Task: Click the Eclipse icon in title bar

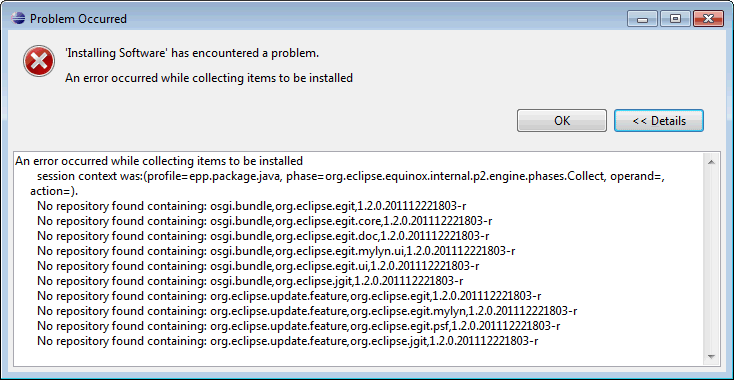Action: click(17, 19)
